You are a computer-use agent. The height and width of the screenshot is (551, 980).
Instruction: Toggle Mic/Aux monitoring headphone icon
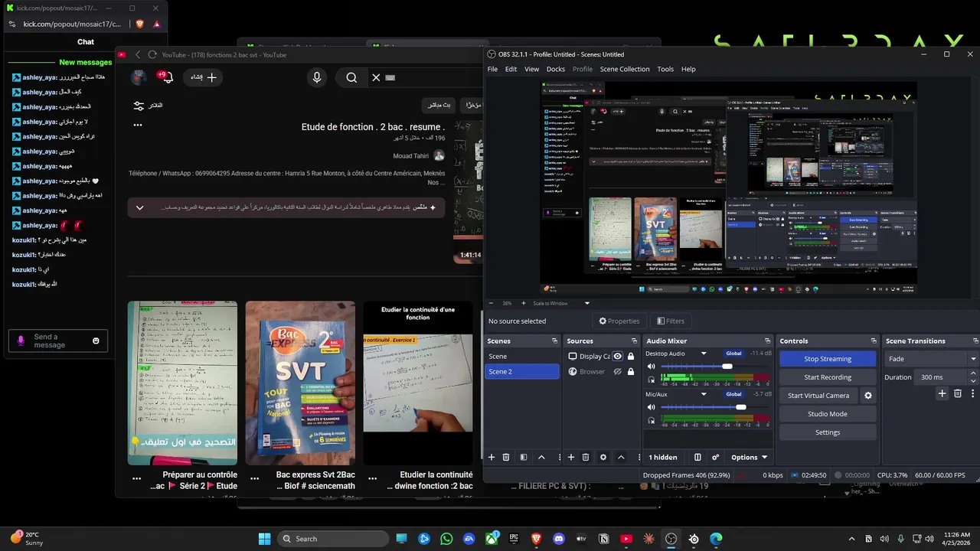pyautogui.click(x=652, y=420)
